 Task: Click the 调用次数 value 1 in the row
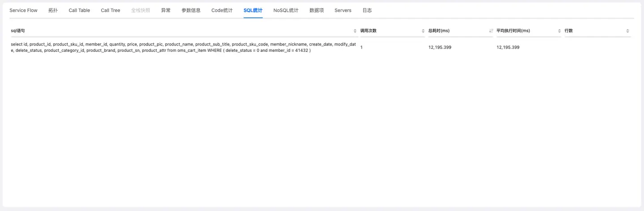[361, 47]
